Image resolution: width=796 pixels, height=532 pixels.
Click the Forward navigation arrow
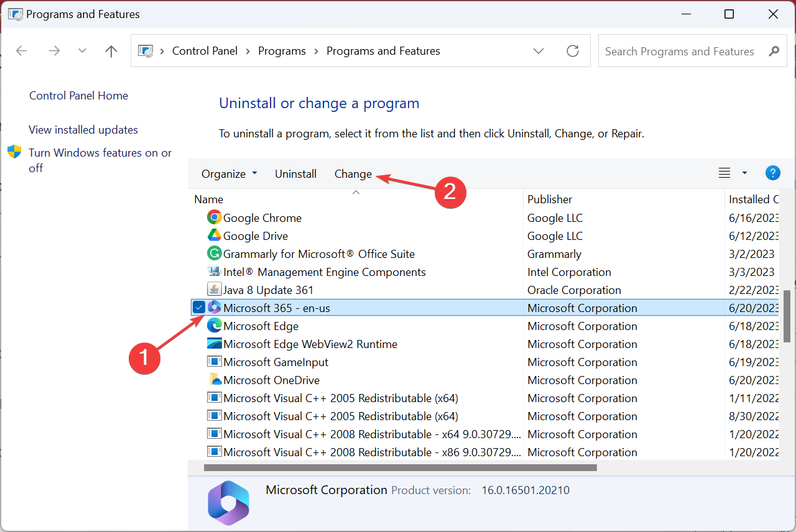(54, 51)
